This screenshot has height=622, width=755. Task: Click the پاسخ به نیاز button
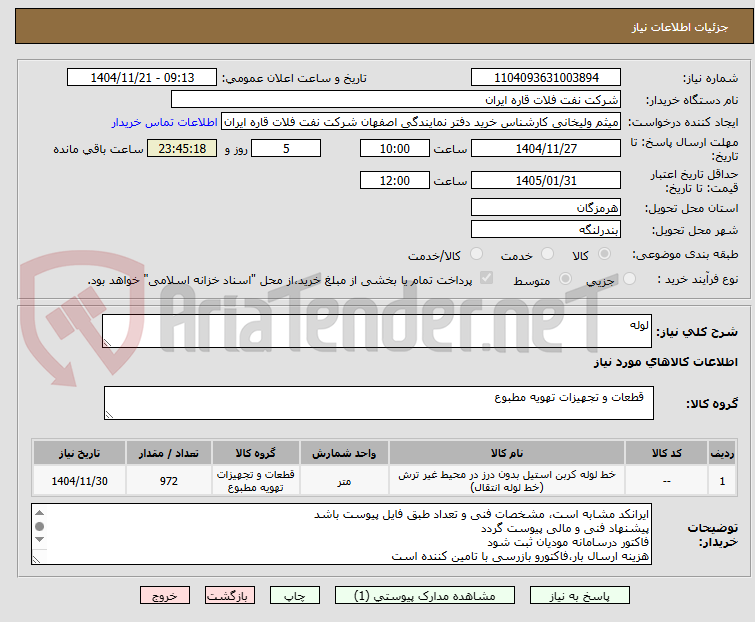tap(580, 596)
